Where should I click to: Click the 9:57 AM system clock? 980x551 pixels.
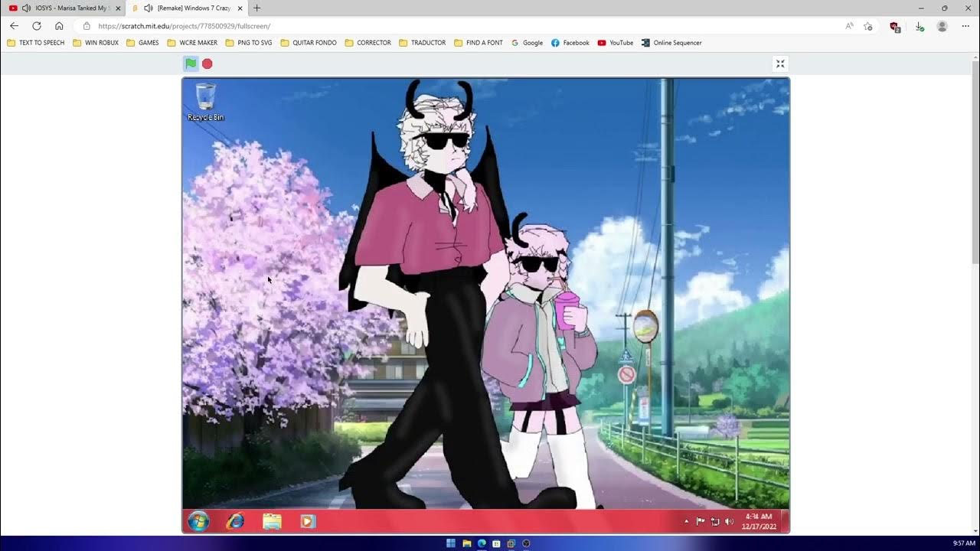(964, 543)
